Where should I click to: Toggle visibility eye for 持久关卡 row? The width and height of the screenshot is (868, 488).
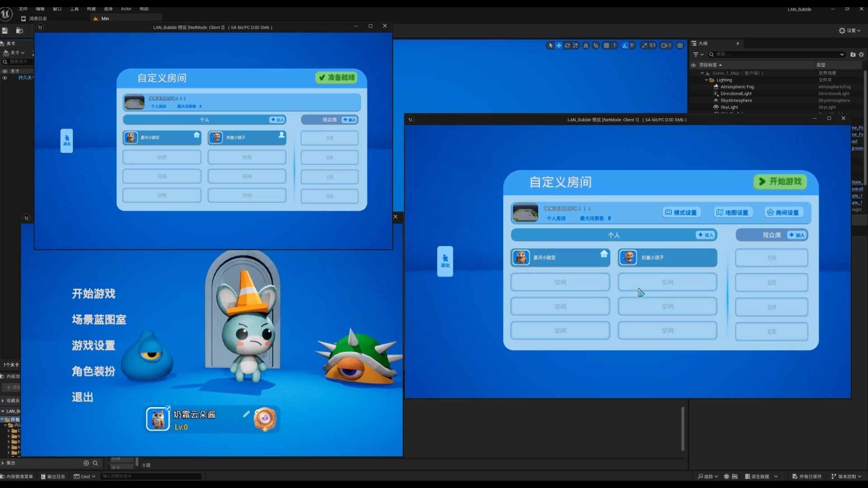(5, 78)
